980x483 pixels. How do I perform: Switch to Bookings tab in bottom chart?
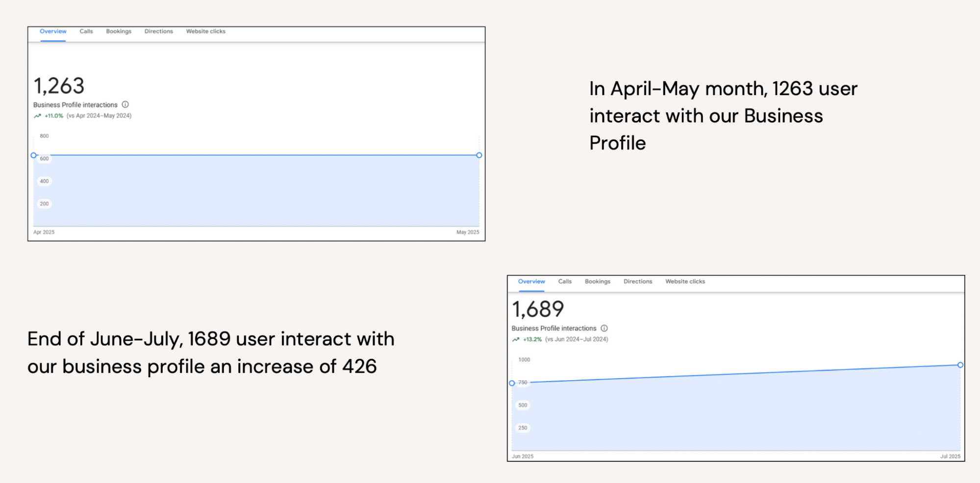pos(597,282)
